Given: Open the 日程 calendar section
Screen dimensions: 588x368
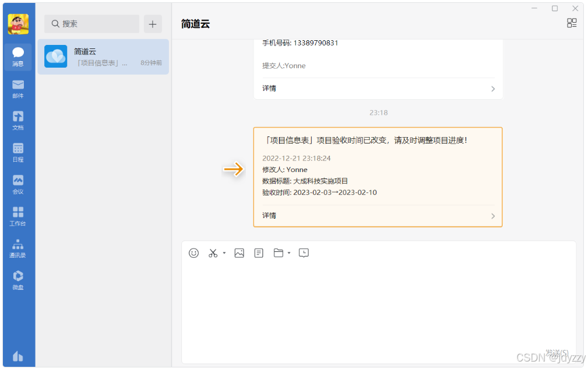Looking at the screenshot, I should click(x=18, y=153).
